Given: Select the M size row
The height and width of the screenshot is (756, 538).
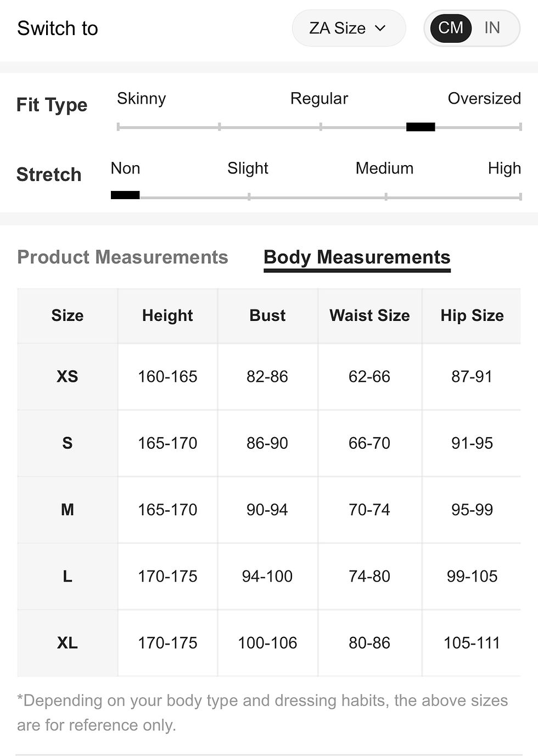Looking at the screenshot, I should click(269, 510).
